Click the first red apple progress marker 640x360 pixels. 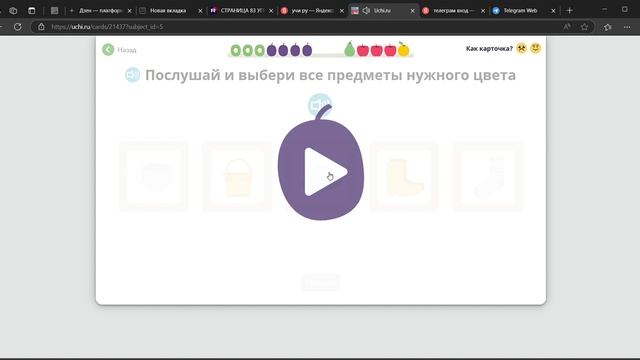tap(363, 50)
